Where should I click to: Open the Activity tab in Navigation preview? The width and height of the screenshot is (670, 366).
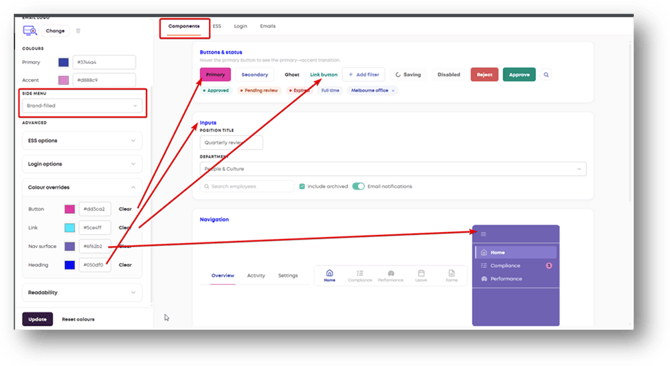click(256, 275)
